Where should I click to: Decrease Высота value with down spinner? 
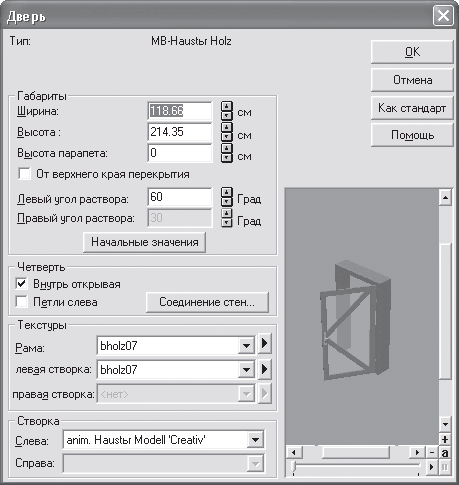(x=227, y=137)
